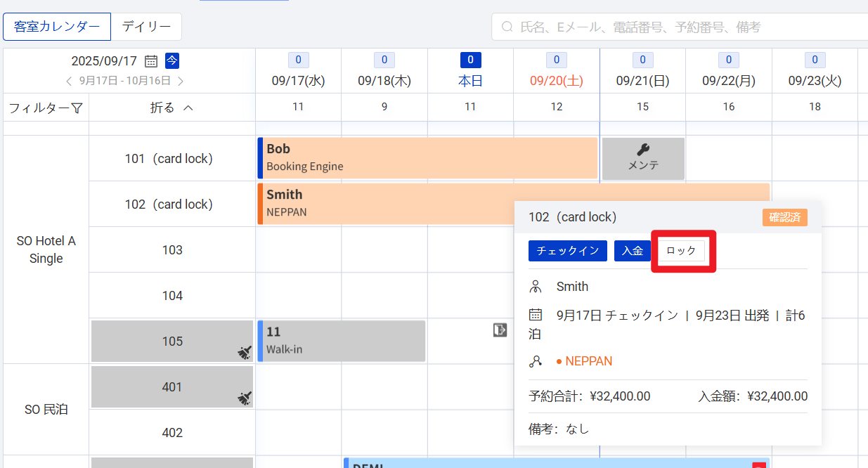This screenshot has height=468, width=868.
Task: Select the 客室カレンダー tab
Action: [x=57, y=27]
